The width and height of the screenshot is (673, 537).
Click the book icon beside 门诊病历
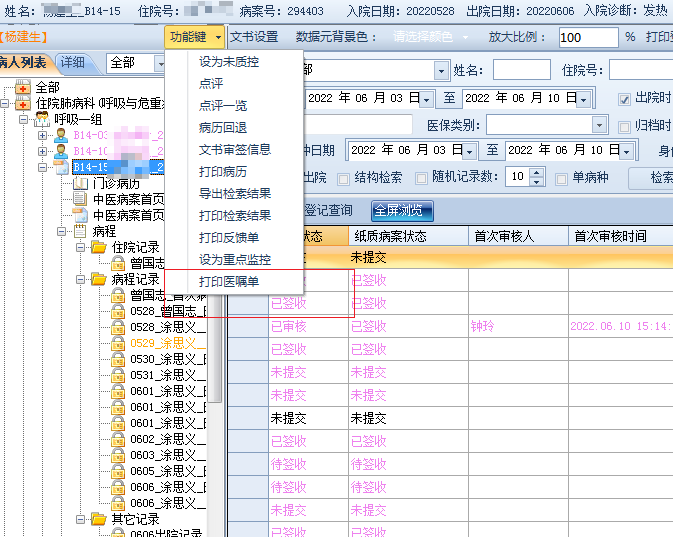coord(80,183)
